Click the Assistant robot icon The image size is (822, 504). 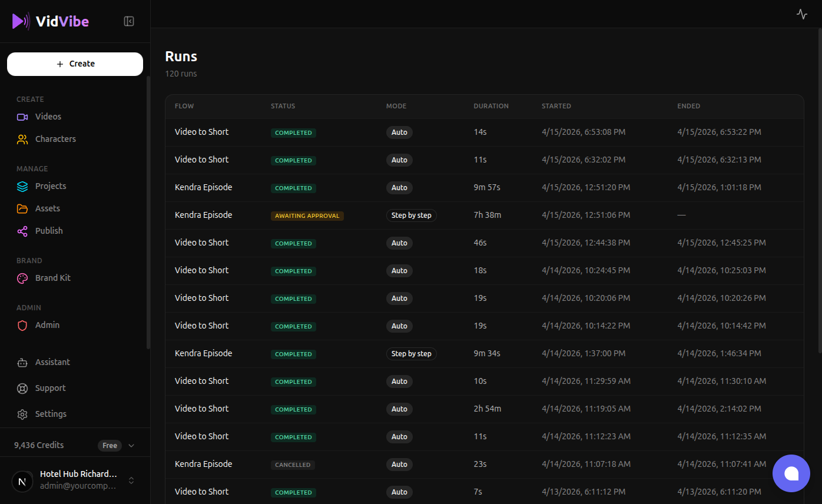pos(22,362)
